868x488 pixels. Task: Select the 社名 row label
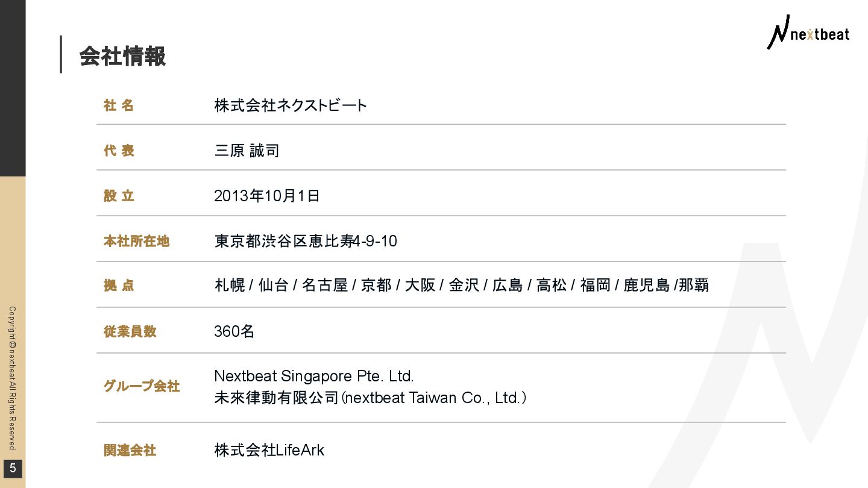(x=119, y=105)
